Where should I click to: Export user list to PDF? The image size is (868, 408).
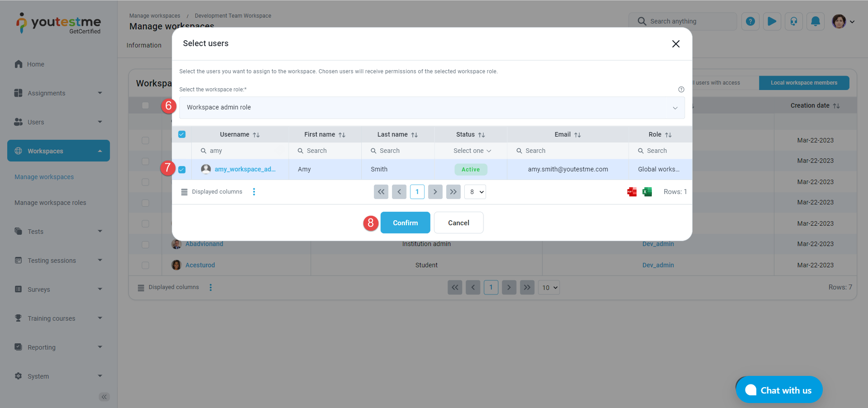point(632,192)
